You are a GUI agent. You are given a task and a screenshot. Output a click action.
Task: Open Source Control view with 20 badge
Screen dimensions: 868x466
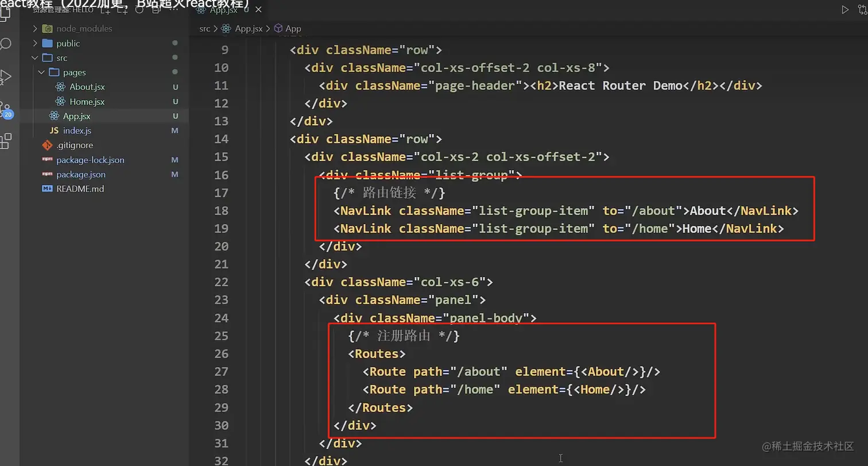pos(6,110)
